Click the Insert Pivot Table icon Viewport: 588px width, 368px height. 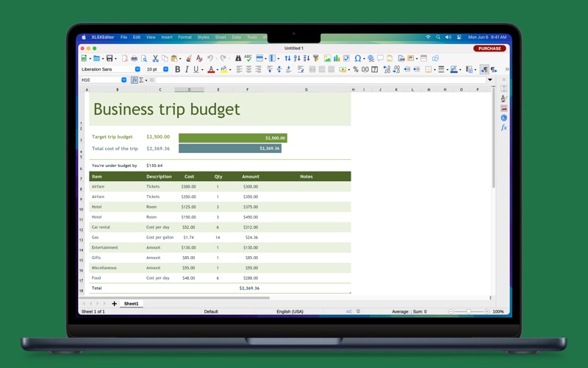pyautogui.click(x=346, y=58)
